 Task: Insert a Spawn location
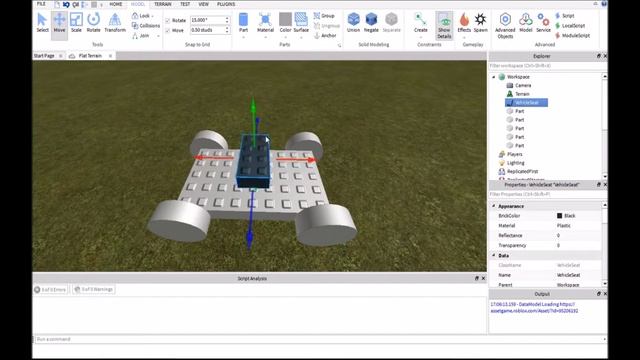click(x=480, y=22)
